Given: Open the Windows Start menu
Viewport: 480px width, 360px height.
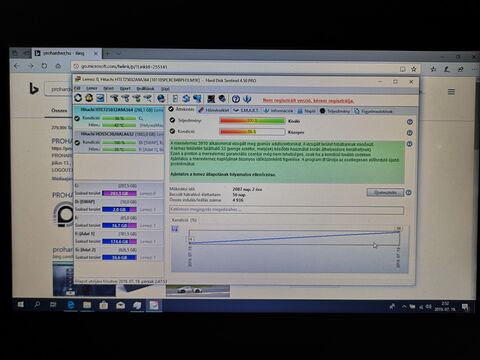Looking at the screenshot, I should (21, 305).
